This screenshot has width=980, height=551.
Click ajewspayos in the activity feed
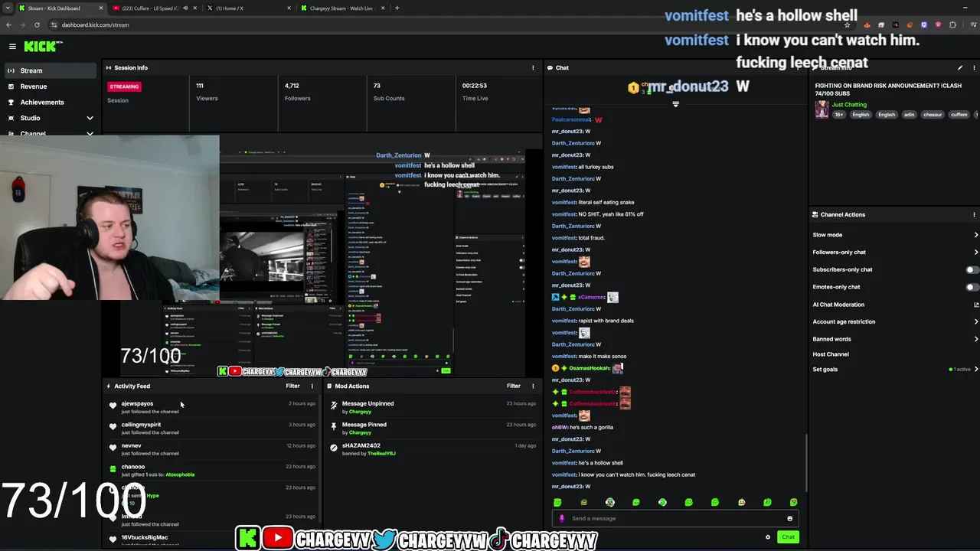[137, 403]
